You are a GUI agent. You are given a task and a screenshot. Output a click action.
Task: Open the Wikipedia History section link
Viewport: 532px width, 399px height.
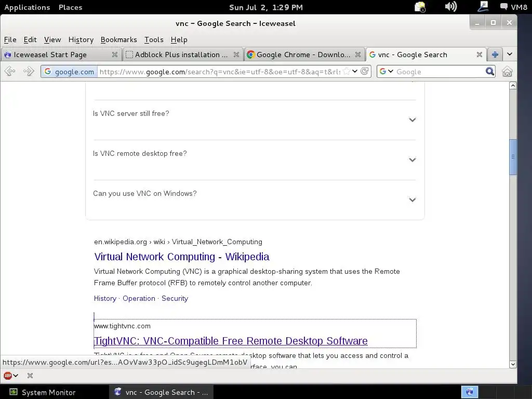pyautogui.click(x=105, y=298)
